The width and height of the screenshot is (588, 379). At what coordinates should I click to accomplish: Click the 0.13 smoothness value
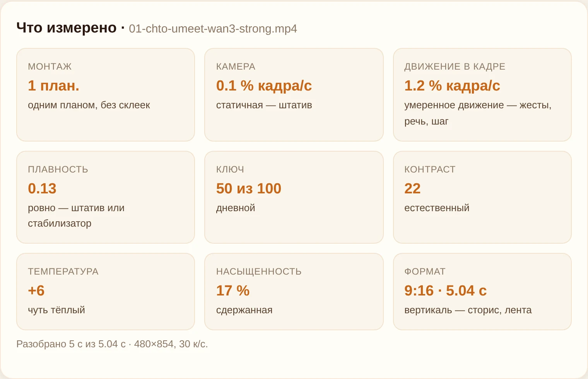pos(42,188)
